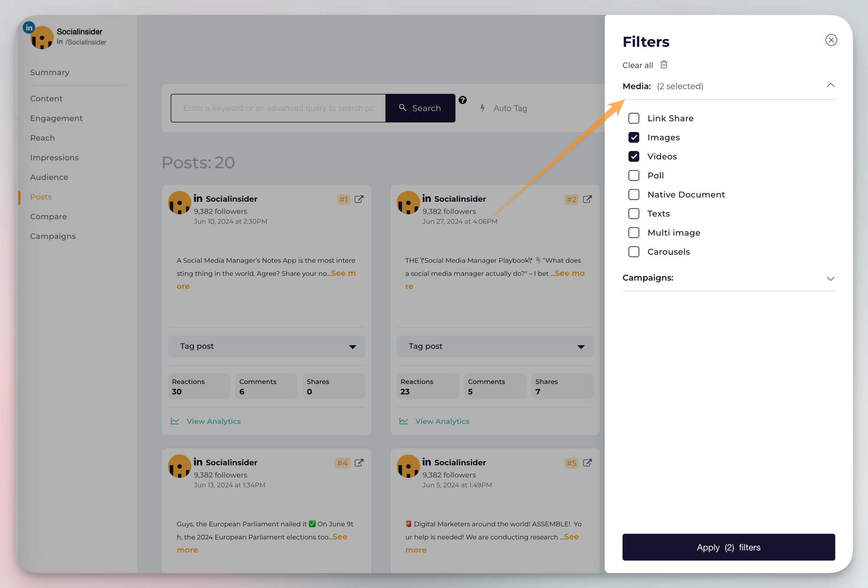
Task: Click See more on post #5 text
Action: tap(571, 537)
